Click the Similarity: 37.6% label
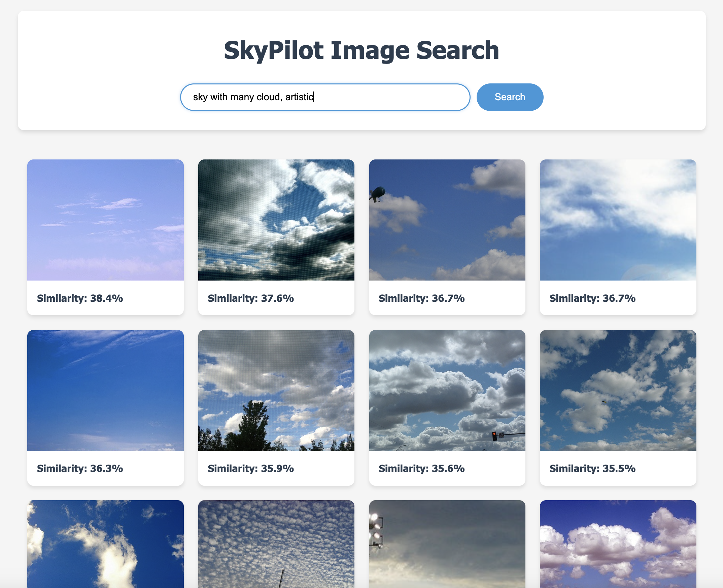The image size is (723, 588). pyautogui.click(x=251, y=298)
